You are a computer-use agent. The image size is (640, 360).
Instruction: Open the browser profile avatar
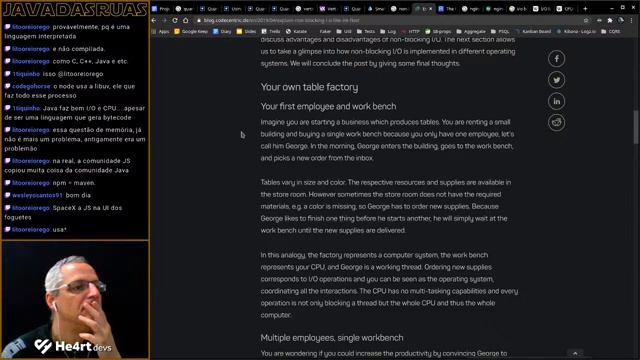coord(621,20)
